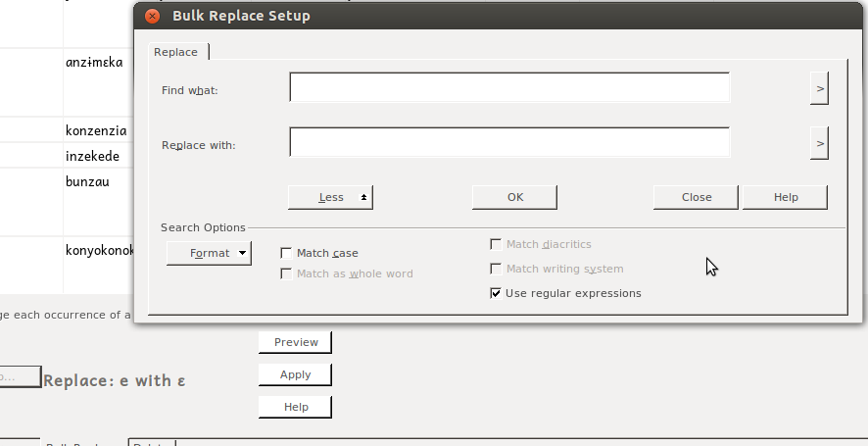Close the Bulk Replace Setup dialog
This screenshot has height=446, width=868.
pos(152,16)
